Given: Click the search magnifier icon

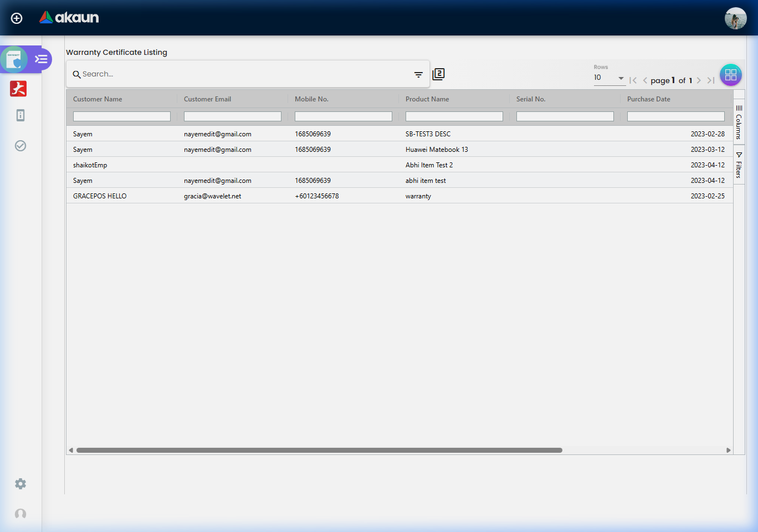Looking at the screenshot, I should (76, 74).
